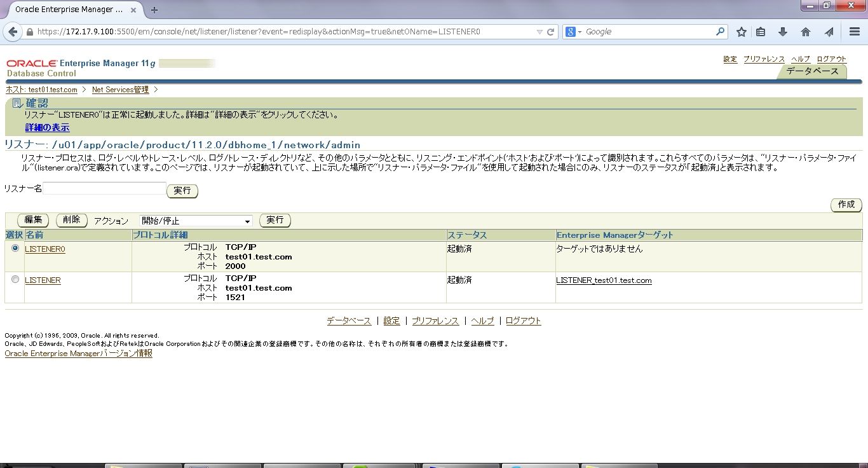Switch to the Oracle Enterprise Manager browser tab
868x468 pixels.
point(70,10)
